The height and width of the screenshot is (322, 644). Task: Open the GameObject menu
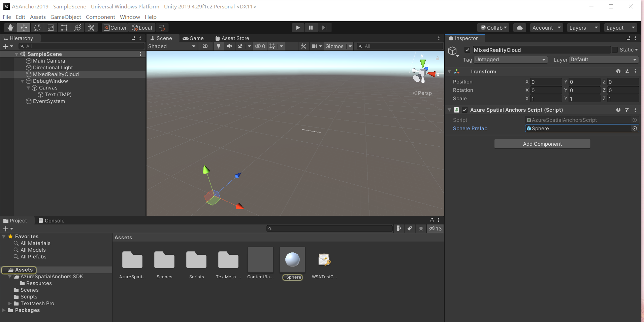click(x=66, y=17)
